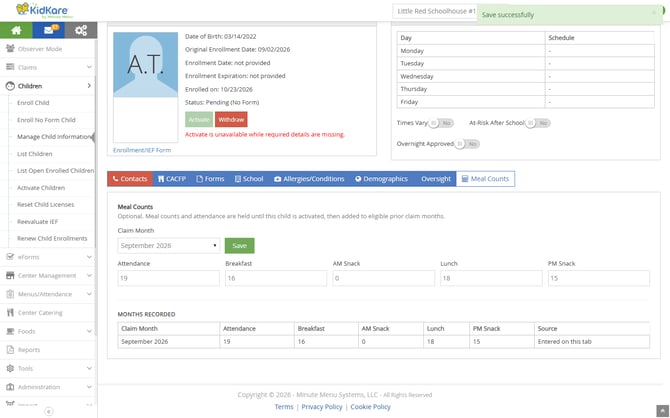The image size is (670, 418).
Task: Open the Little Red Schoolhouse center selector
Action: tap(435, 11)
